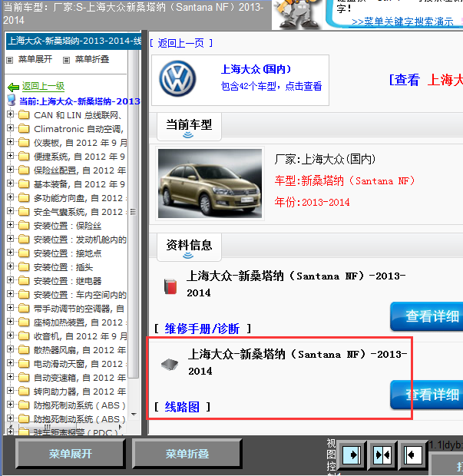This screenshot has height=476, width=463.
Task: Select 安装位置：发动机舱内的 tree item
Action: pyautogui.click(x=80, y=240)
